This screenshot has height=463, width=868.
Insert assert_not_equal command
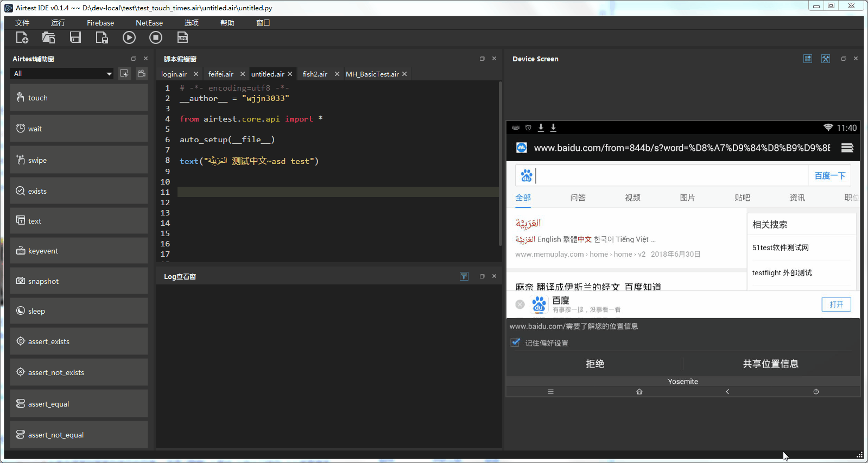coord(79,435)
